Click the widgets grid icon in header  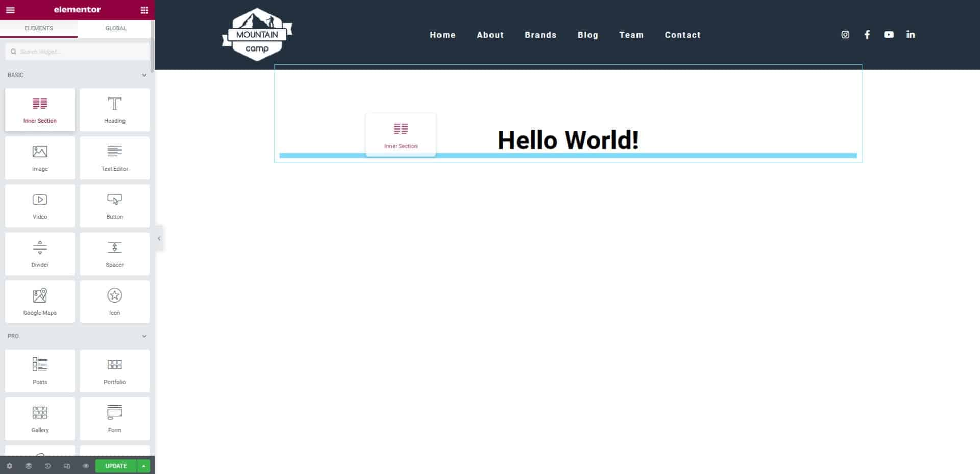pos(144,10)
